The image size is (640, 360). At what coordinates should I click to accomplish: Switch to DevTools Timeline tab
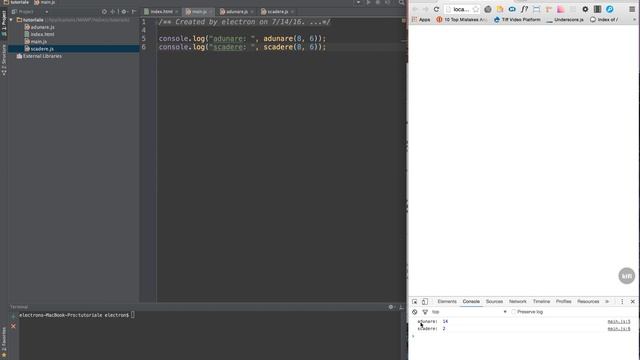[541, 302]
